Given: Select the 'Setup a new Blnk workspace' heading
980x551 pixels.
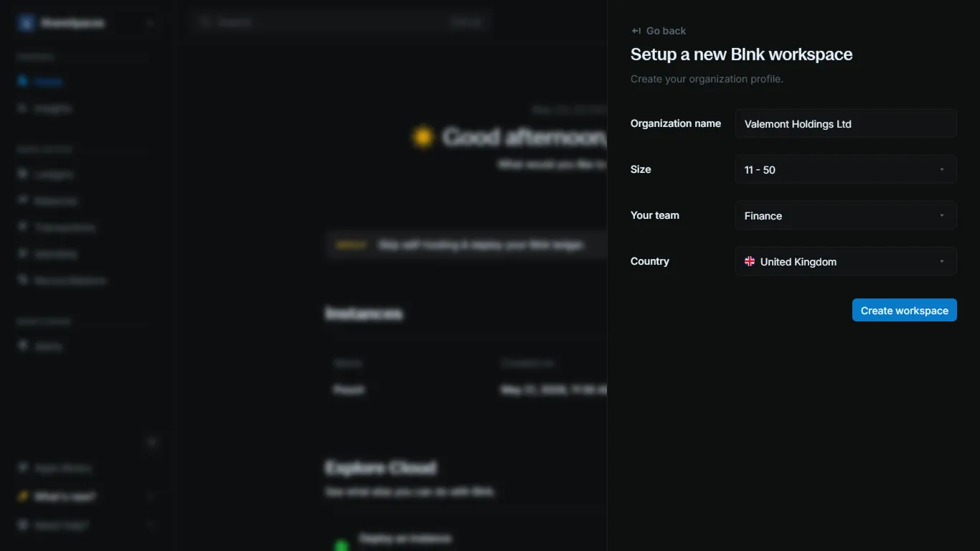Looking at the screenshot, I should pyautogui.click(x=741, y=55).
